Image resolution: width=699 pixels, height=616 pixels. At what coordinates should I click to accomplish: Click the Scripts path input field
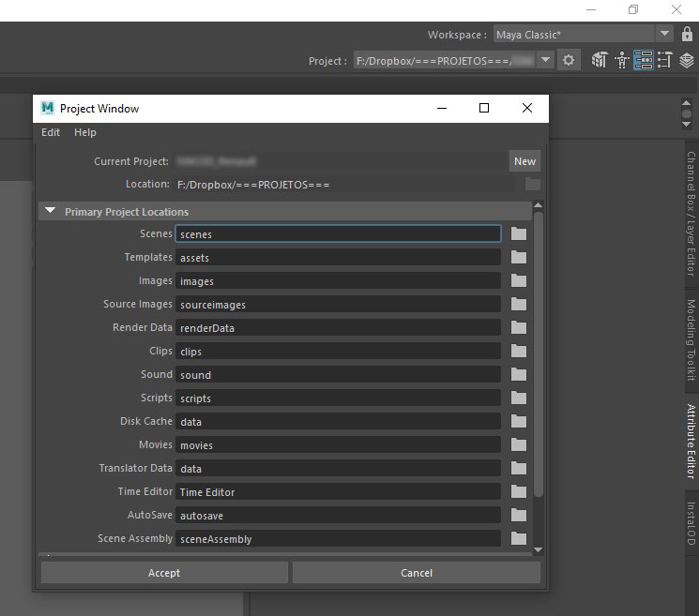tap(338, 398)
